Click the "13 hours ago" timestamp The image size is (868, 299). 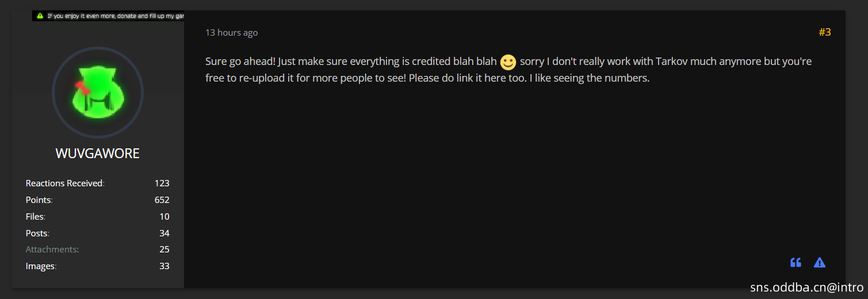pos(231,33)
